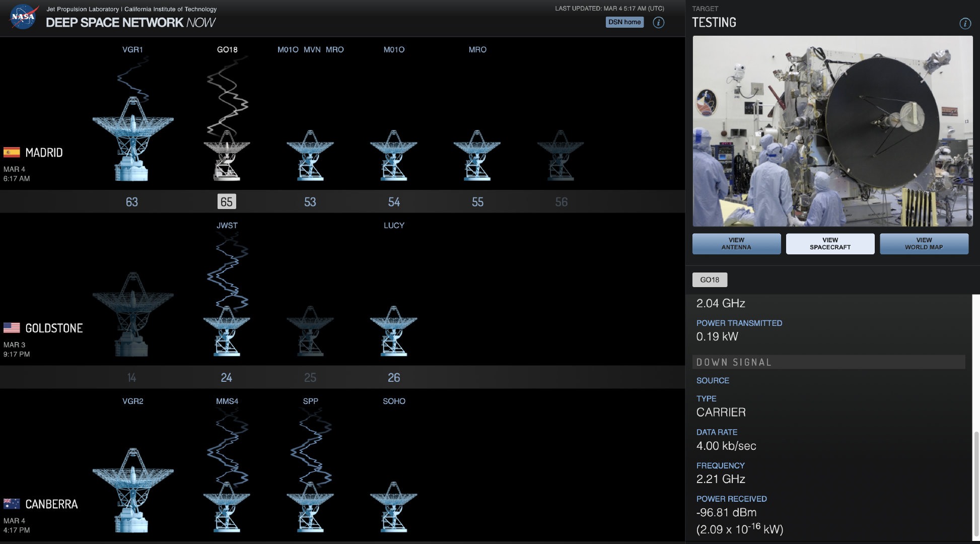Screen dimensions: 980x544
Task: Click the View Spacecraft button
Action: pyautogui.click(x=830, y=244)
